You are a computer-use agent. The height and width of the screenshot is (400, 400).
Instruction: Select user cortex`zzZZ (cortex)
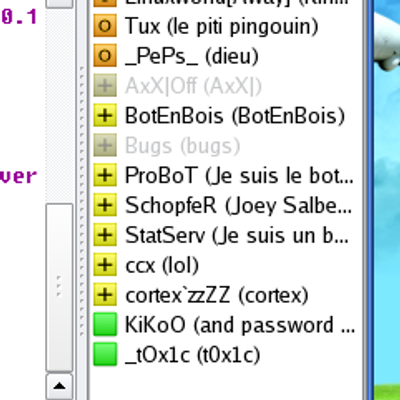pyautogui.click(x=217, y=295)
